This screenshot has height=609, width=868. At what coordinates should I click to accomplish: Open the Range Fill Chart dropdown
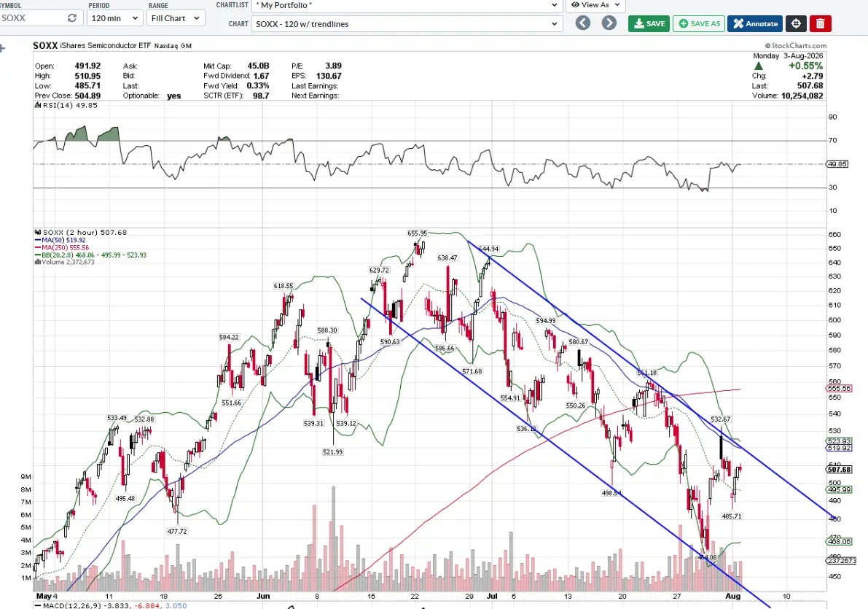coord(176,18)
